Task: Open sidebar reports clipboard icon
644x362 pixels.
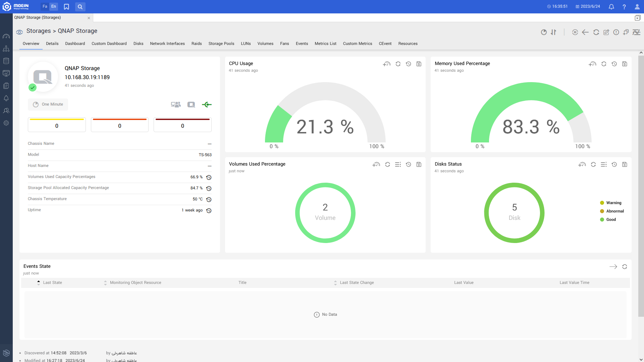Action: [6, 86]
